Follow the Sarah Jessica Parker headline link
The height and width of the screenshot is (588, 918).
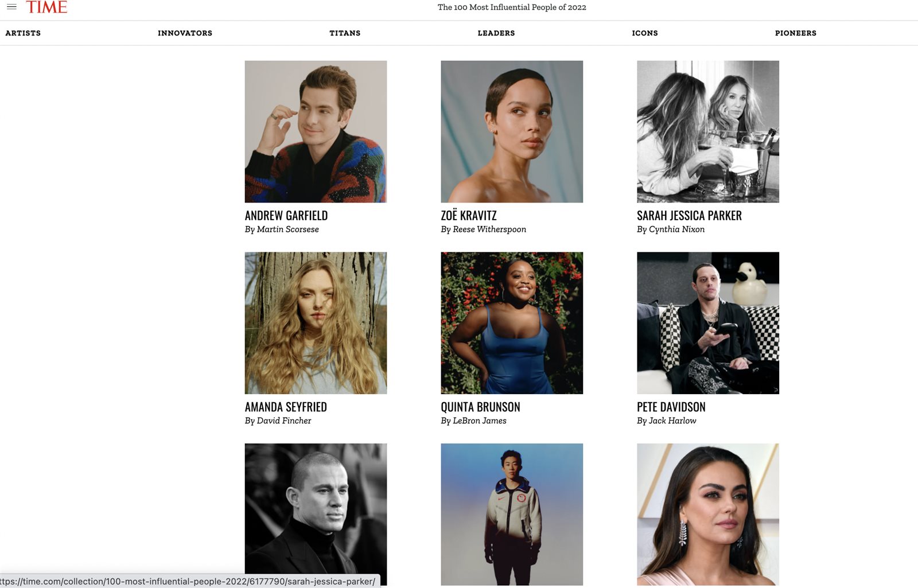pos(689,216)
